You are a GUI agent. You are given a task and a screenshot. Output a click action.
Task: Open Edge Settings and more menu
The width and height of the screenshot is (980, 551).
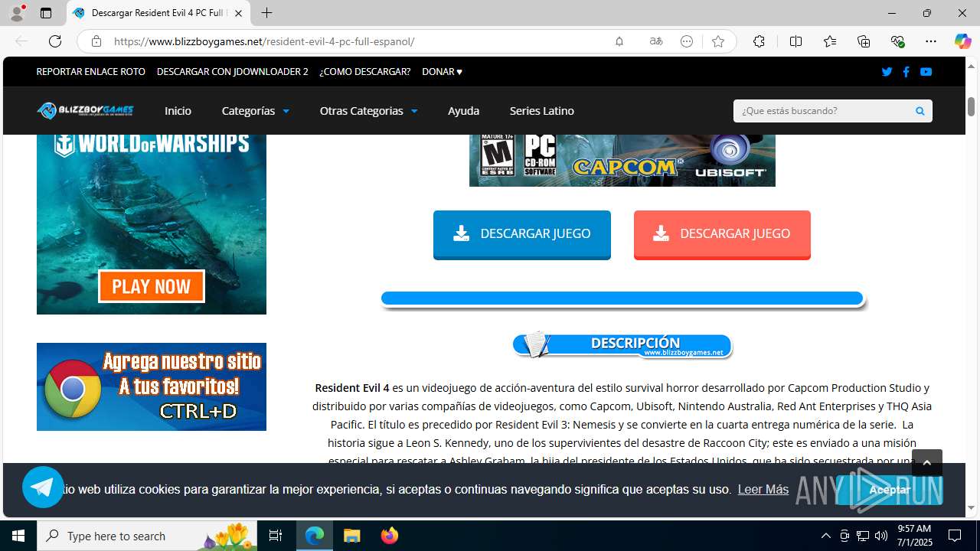coord(931,41)
